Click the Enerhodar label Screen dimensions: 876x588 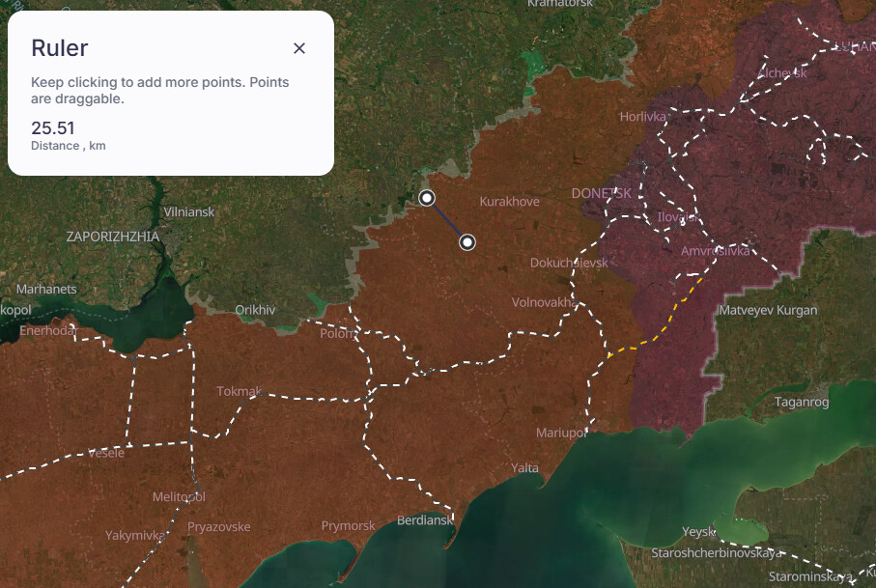pyautogui.click(x=48, y=331)
